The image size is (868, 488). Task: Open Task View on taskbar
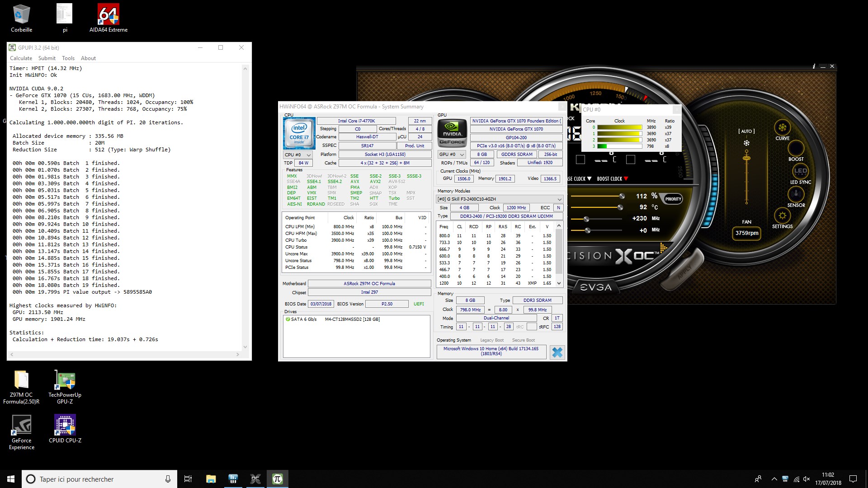pyautogui.click(x=188, y=479)
